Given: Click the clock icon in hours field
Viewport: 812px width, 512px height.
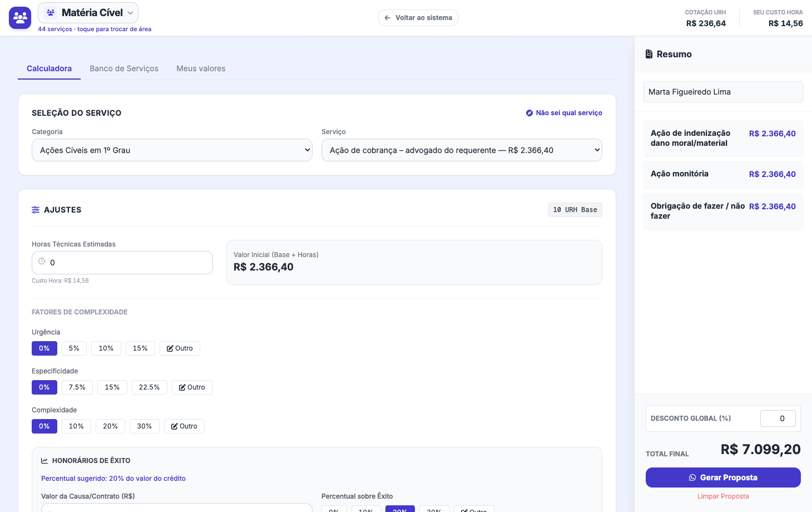Looking at the screenshot, I should pyautogui.click(x=42, y=261).
